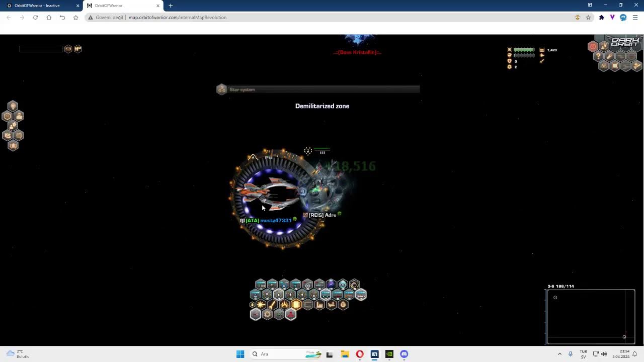The image size is (644, 362).
Task: Select player [REIS] Adre name label
Action: pos(322,215)
